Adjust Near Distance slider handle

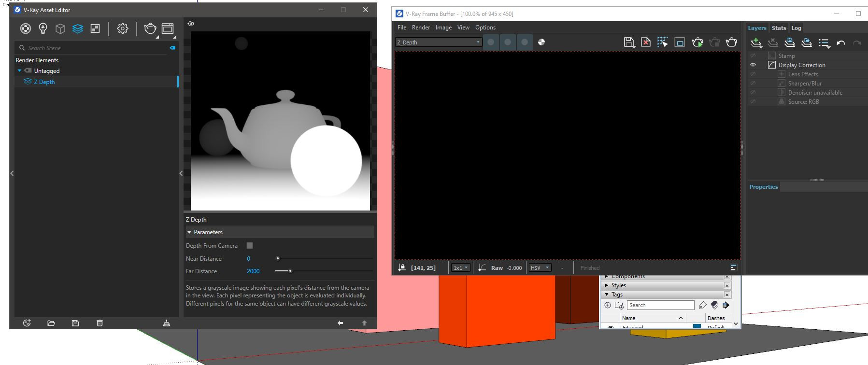tap(278, 259)
